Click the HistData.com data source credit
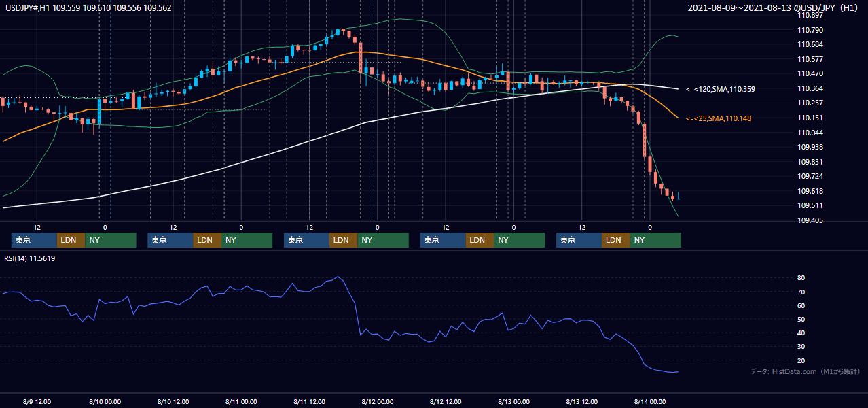The width and height of the screenshot is (868, 408). coord(805,371)
